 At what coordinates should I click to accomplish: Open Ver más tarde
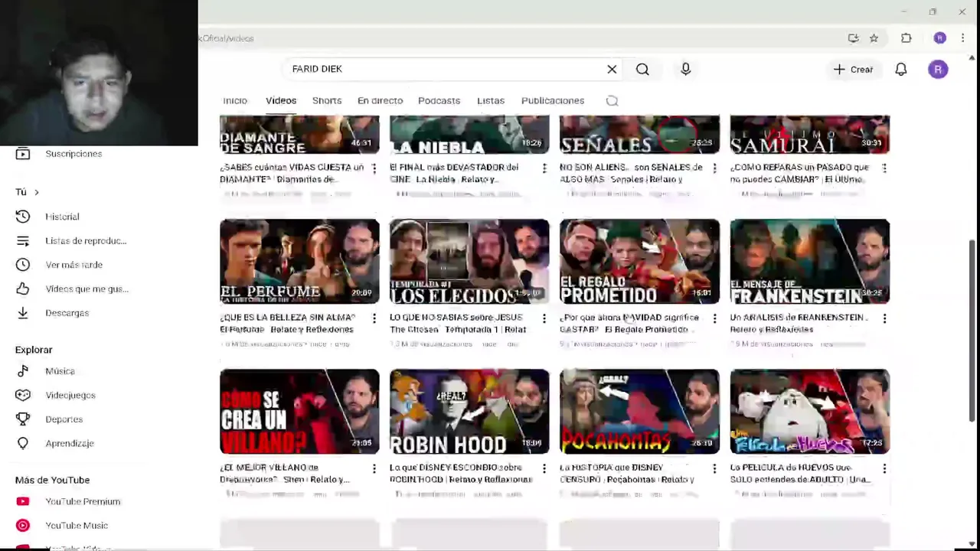click(73, 265)
